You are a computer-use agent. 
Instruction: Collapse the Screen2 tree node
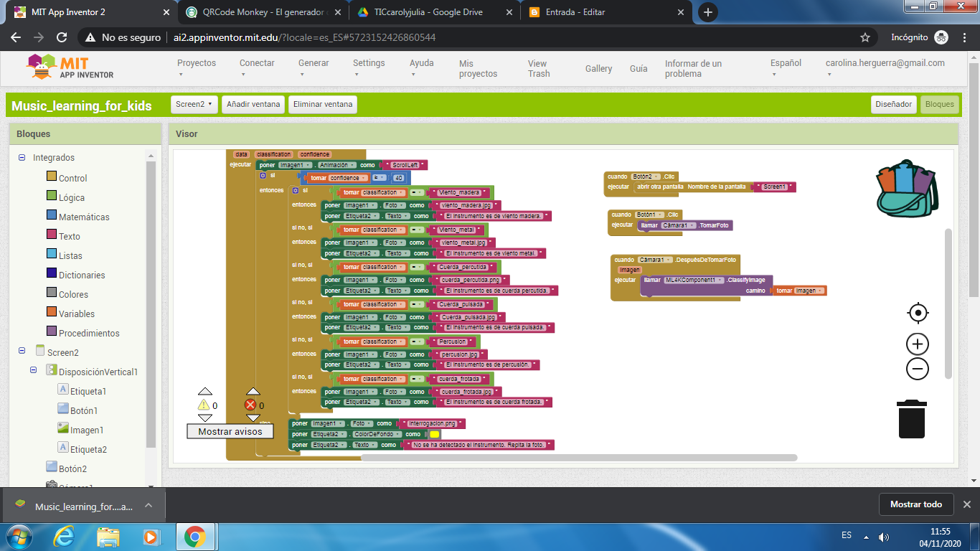click(x=22, y=352)
